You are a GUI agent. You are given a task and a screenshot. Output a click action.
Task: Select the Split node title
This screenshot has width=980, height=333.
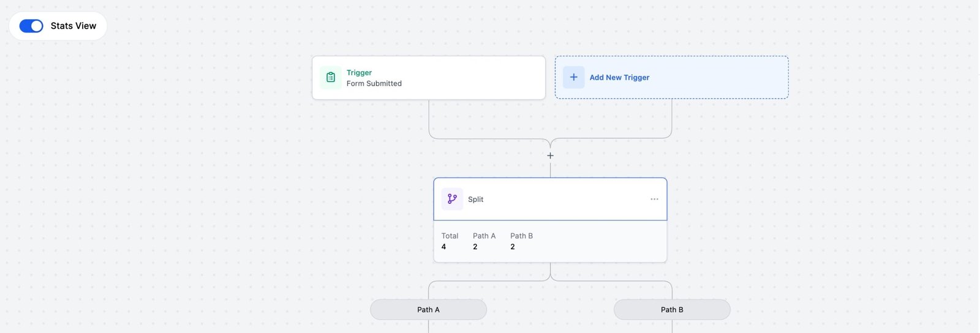pos(475,200)
